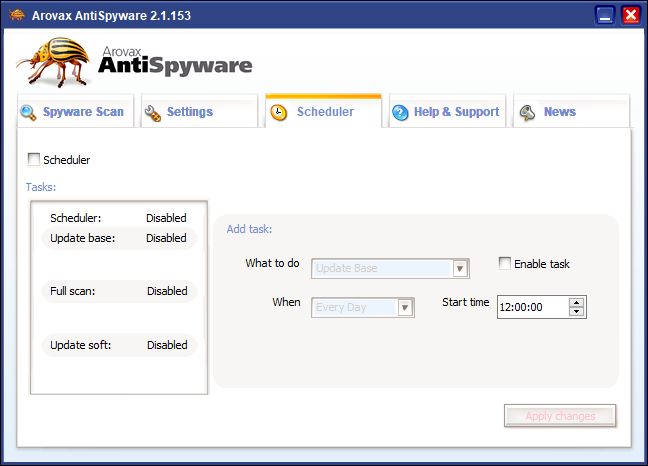Click the Add task: label
This screenshot has height=466, width=648.
click(x=249, y=229)
